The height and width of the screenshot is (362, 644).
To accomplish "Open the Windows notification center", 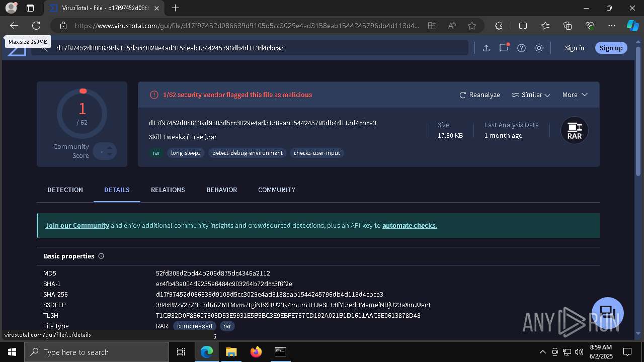I will pyautogui.click(x=627, y=352).
